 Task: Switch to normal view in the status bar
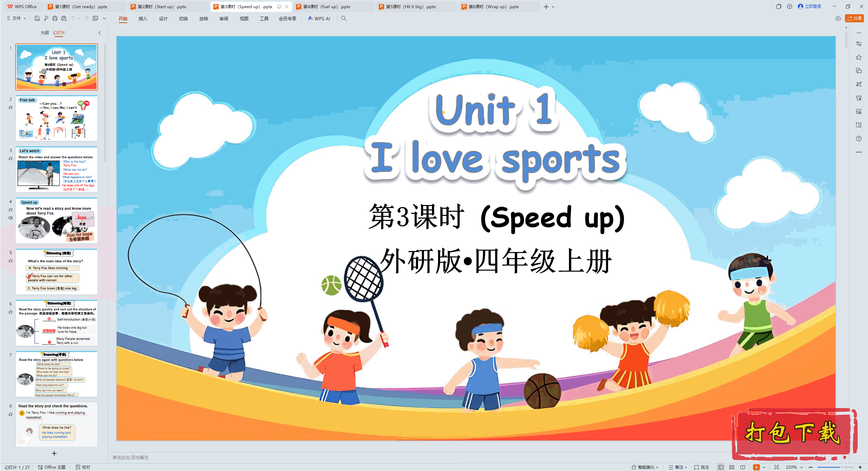tap(721, 467)
